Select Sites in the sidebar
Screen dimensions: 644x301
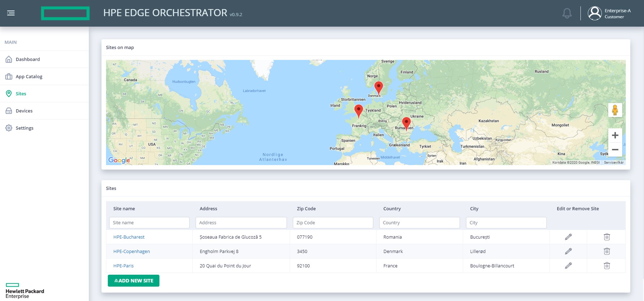point(21,94)
